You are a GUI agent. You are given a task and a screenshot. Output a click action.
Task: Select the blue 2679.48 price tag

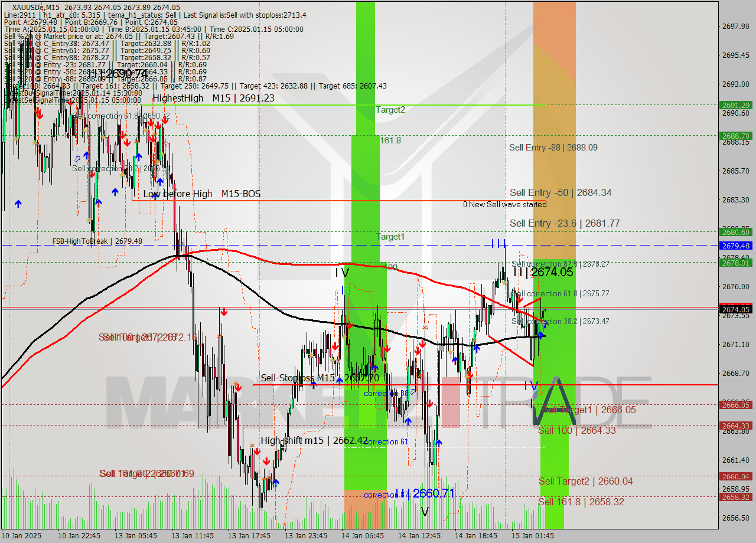tap(735, 246)
